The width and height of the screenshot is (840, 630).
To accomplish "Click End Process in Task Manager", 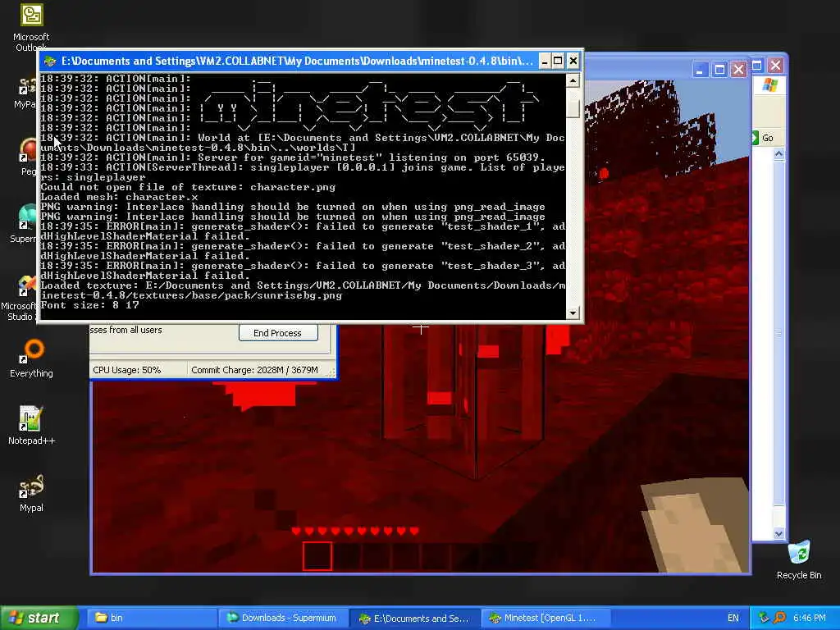I will 277,333.
